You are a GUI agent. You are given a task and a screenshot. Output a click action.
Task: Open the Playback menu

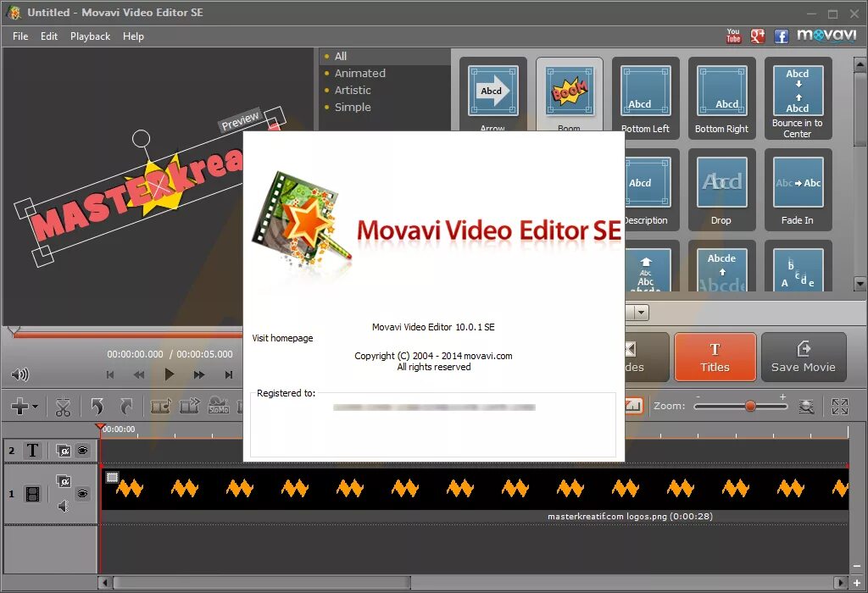pos(90,36)
